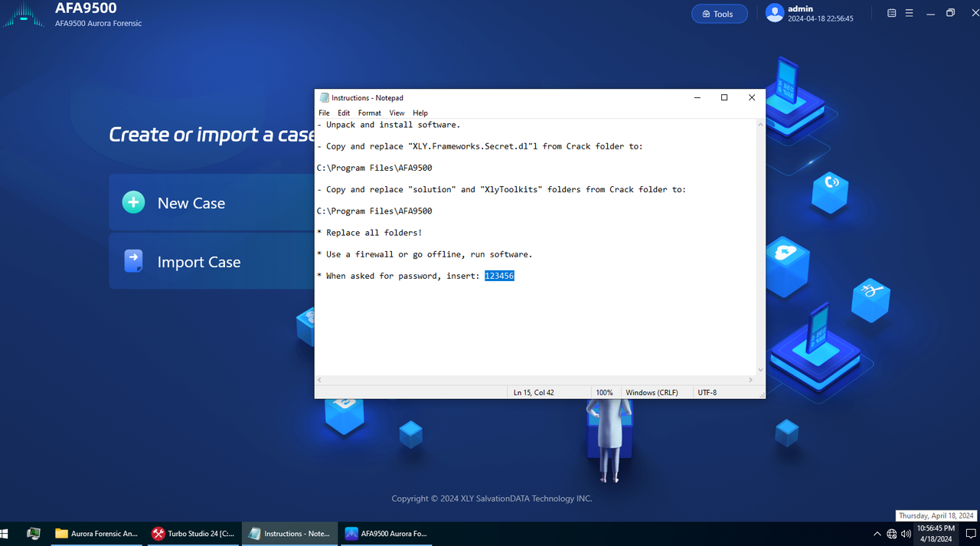Start a New Case
The image size is (980, 546).
pyautogui.click(x=211, y=203)
